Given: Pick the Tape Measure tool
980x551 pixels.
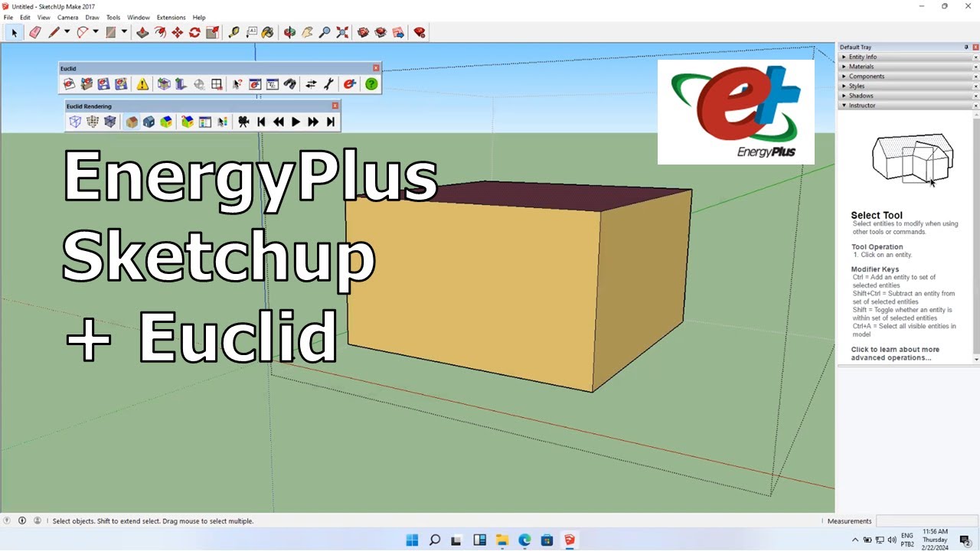Looking at the screenshot, I should (x=234, y=32).
